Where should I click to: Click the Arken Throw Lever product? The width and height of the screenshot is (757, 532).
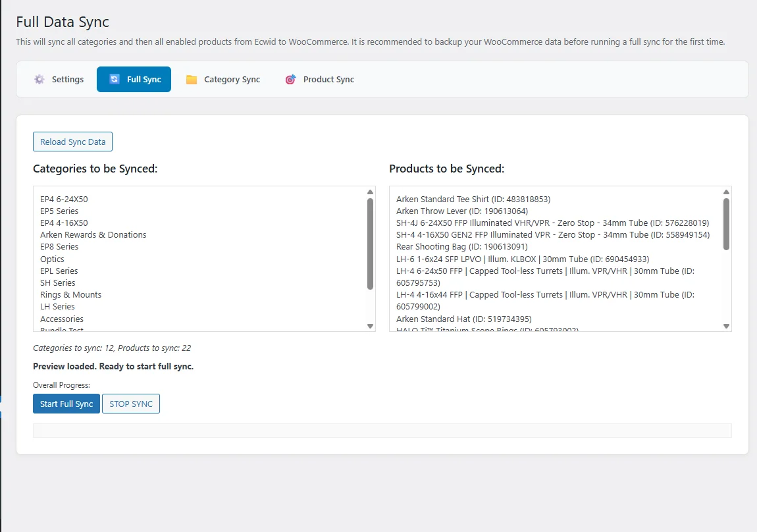tap(463, 211)
